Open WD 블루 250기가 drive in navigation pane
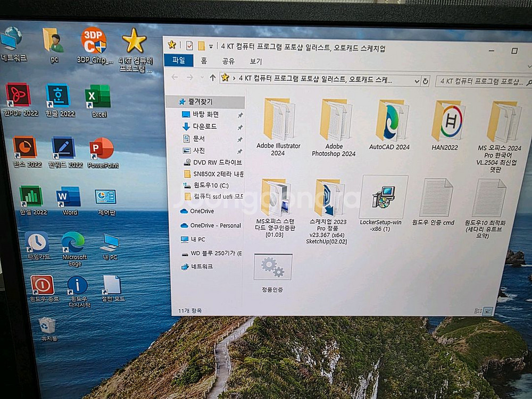 (211, 253)
